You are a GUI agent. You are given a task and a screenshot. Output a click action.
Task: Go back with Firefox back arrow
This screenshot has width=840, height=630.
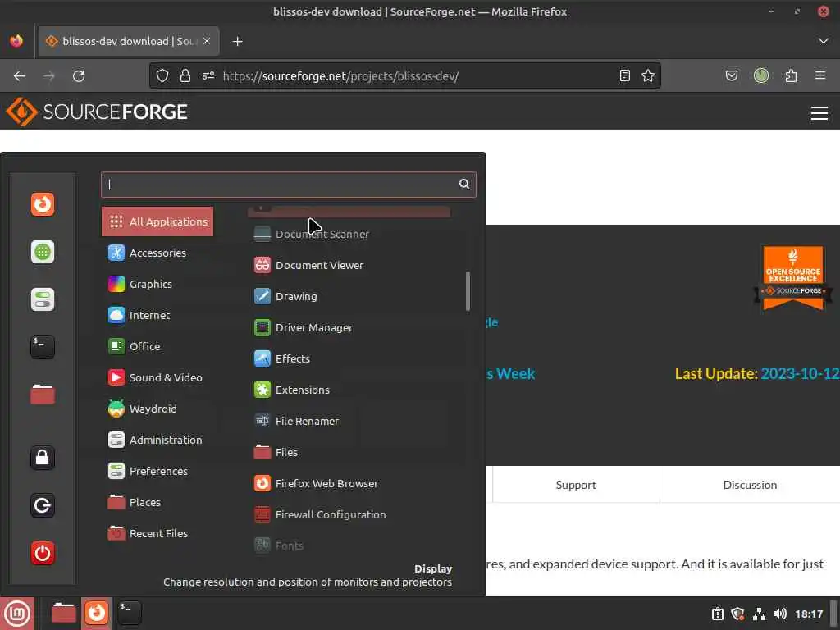coord(20,76)
